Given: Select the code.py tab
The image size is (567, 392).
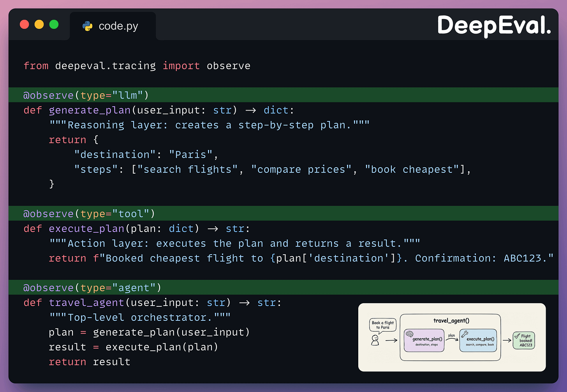Looking at the screenshot, I should click(113, 26).
